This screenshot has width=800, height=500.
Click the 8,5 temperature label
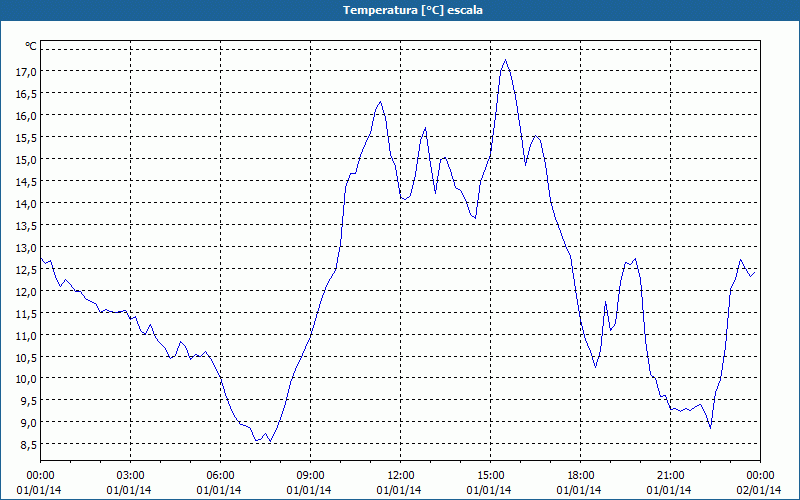coord(29,445)
